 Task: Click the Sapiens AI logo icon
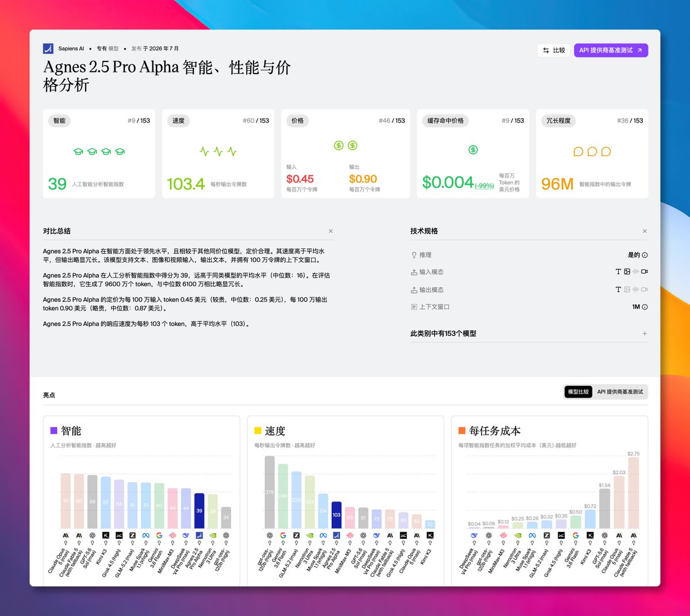click(48, 48)
